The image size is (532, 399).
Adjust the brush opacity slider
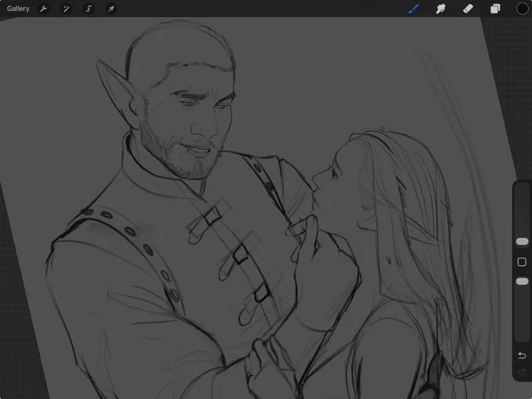(x=522, y=282)
